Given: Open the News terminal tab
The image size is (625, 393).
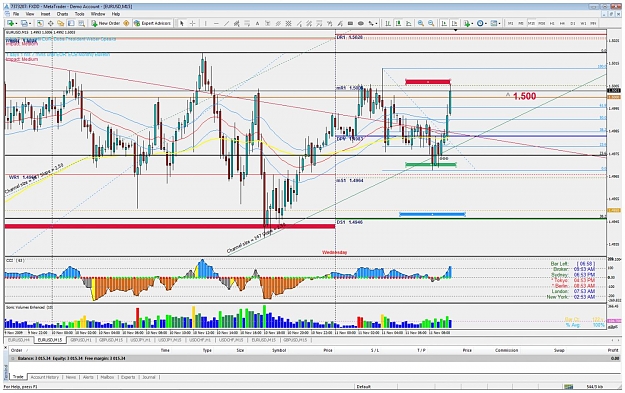Looking at the screenshot, I should click(71, 377).
